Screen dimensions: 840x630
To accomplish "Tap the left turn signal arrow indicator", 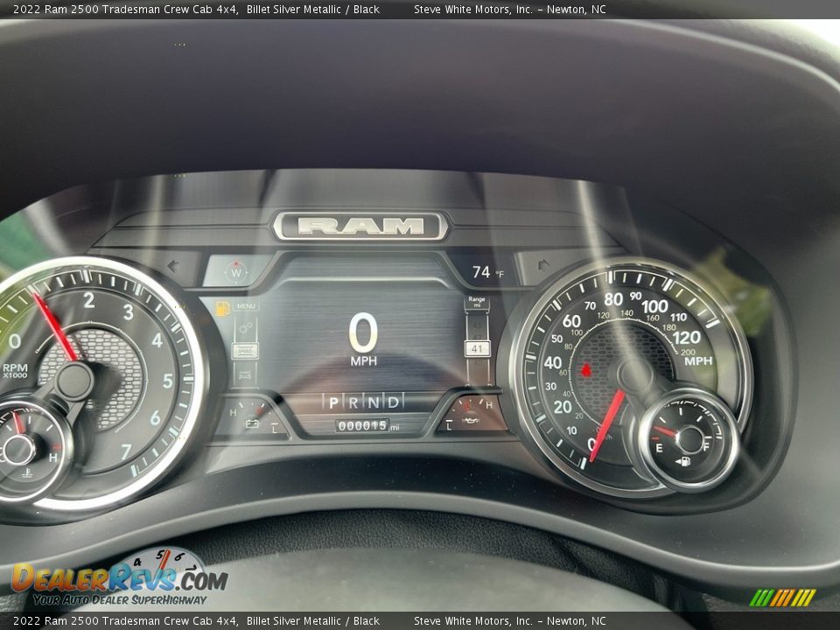I will click(173, 266).
